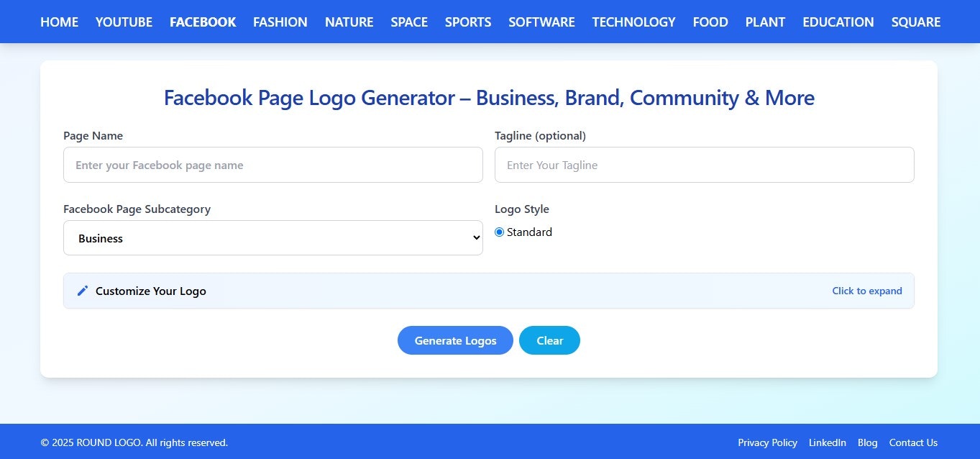Image resolution: width=980 pixels, height=459 pixels.
Task: Expand the Customize Your Logo section
Action: pos(489,291)
